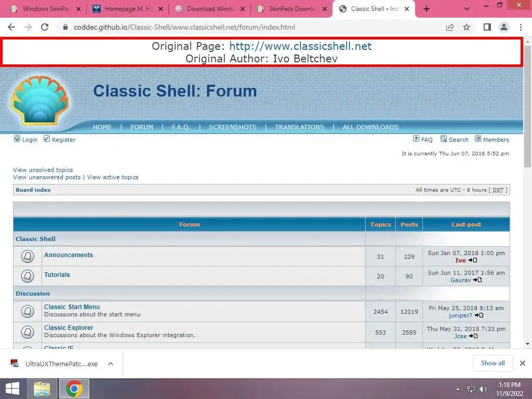Open the forum Search link

point(459,140)
